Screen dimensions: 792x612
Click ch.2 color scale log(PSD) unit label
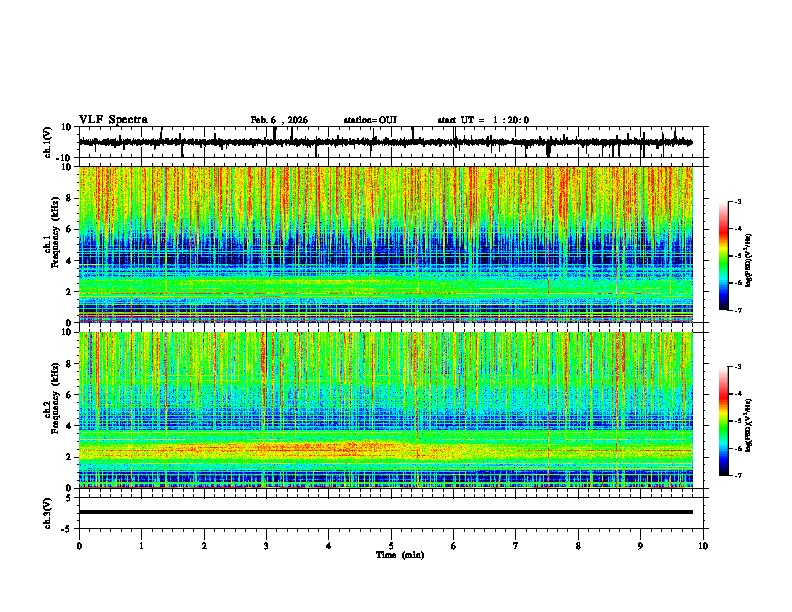748,425
